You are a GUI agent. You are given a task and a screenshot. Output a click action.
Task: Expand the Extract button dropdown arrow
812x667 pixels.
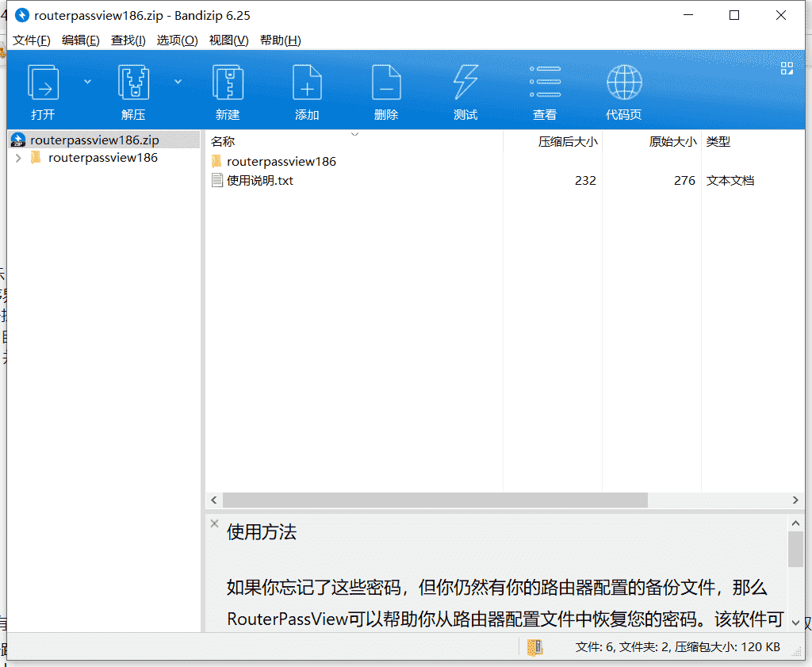click(x=178, y=82)
